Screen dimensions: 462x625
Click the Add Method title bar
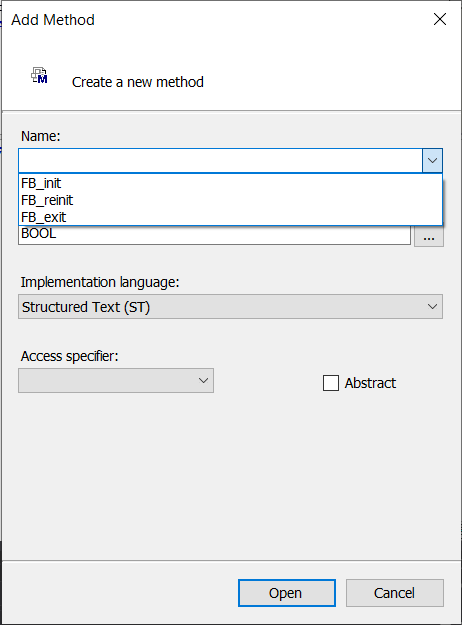click(x=215, y=19)
